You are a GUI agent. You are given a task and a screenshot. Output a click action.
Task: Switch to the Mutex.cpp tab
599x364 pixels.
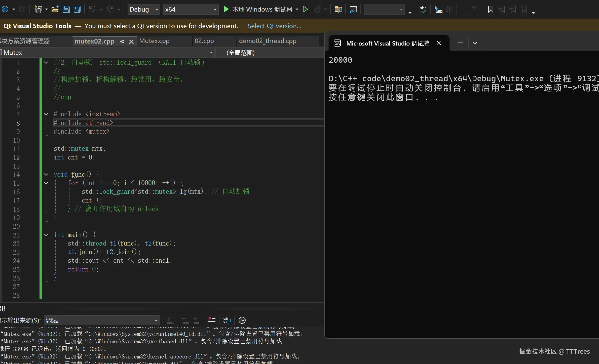point(154,41)
